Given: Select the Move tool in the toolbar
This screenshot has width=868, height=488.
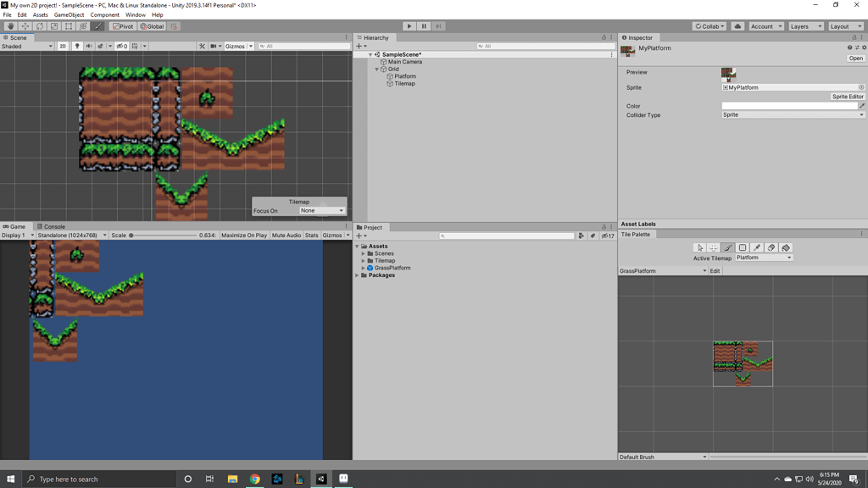Looking at the screenshot, I should coord(25,26).
